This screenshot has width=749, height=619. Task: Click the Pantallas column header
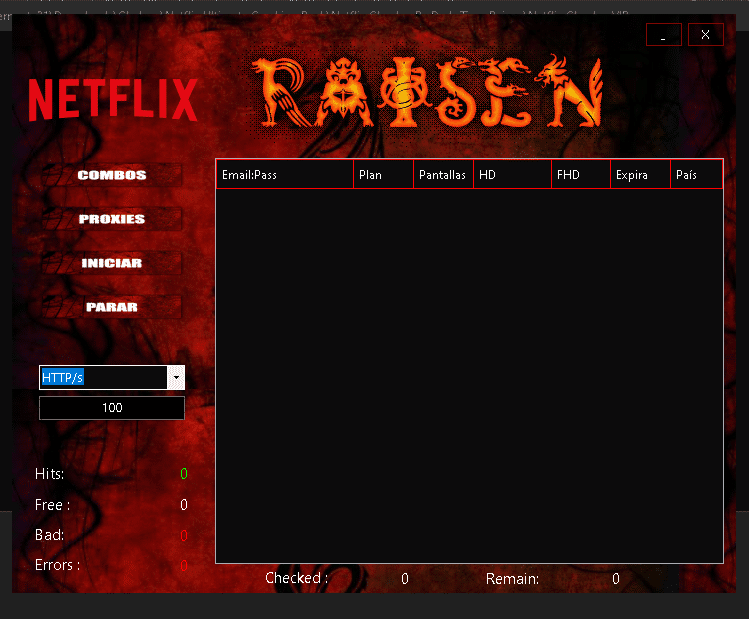point(443,175)
